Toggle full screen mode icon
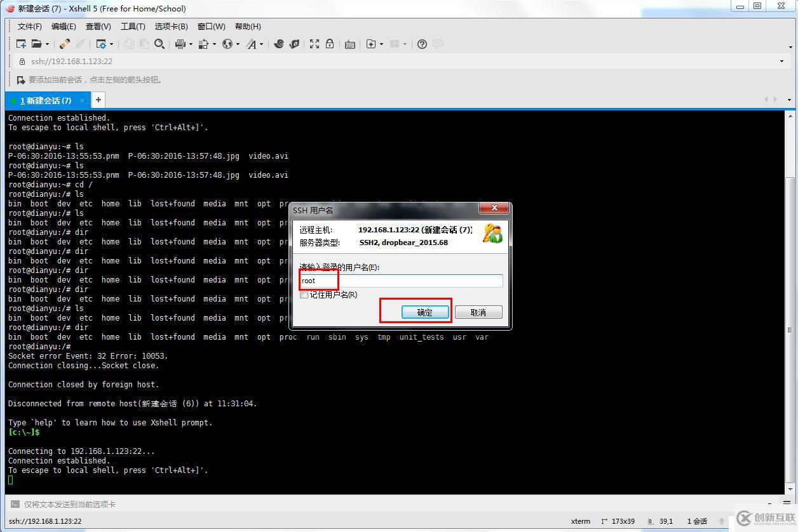This screenshot has width=798, height=532. pyautogui.click(x=314, y=44)
